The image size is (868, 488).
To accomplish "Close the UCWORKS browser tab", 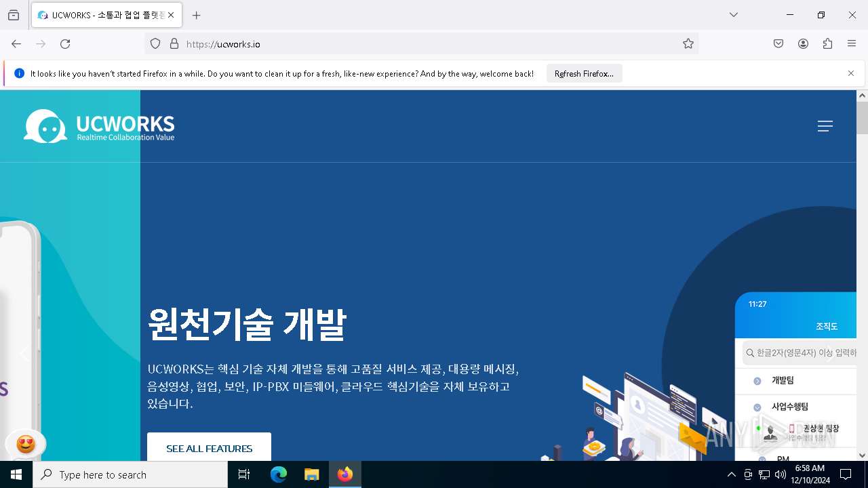I will (171, 15).
